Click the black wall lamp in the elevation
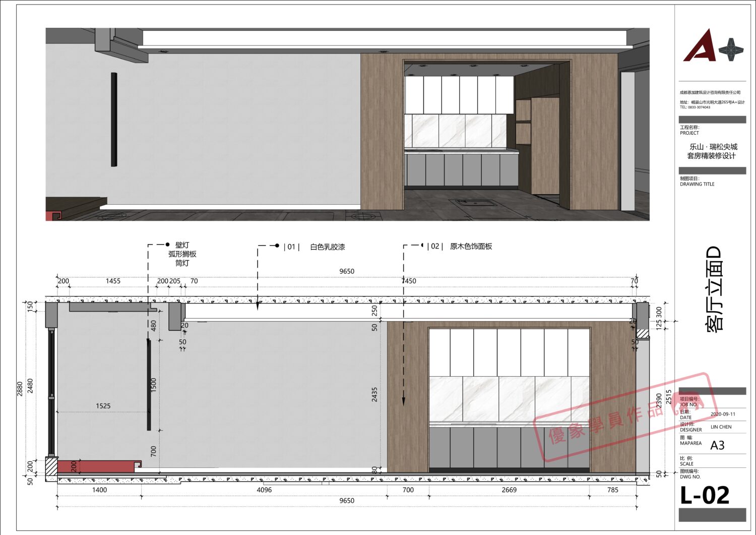The height and width of the screenshot is (535, 756). 149,384
